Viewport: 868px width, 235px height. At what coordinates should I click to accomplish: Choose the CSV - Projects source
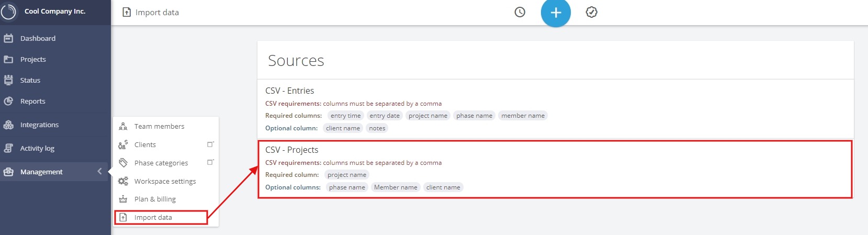coord(555,169)
